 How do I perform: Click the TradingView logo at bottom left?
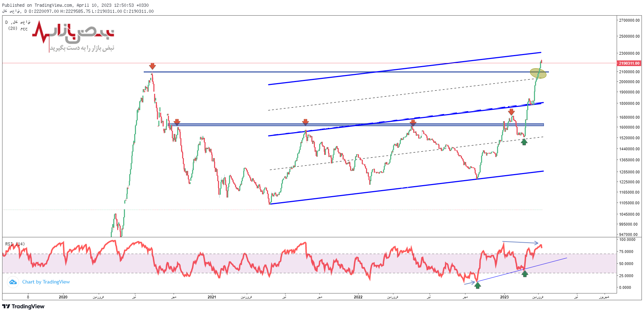click(x=23, y=306)
